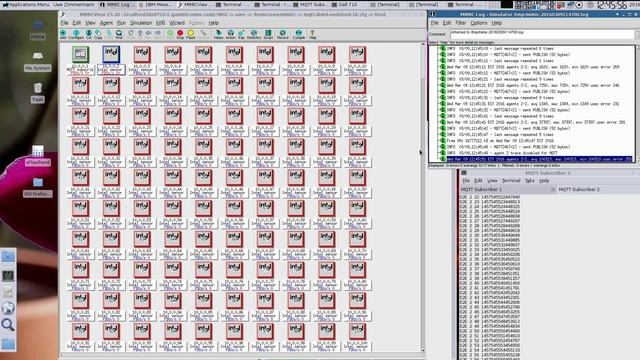Click the yellow Pause simulation icon
Viewport: 640px width, 360px height.
pos(191,34)
